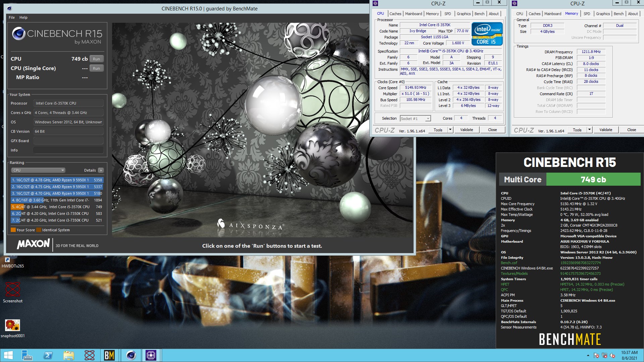Select ranking row 3 with score 5180
644x362 pixels.
tap(57, 193)
